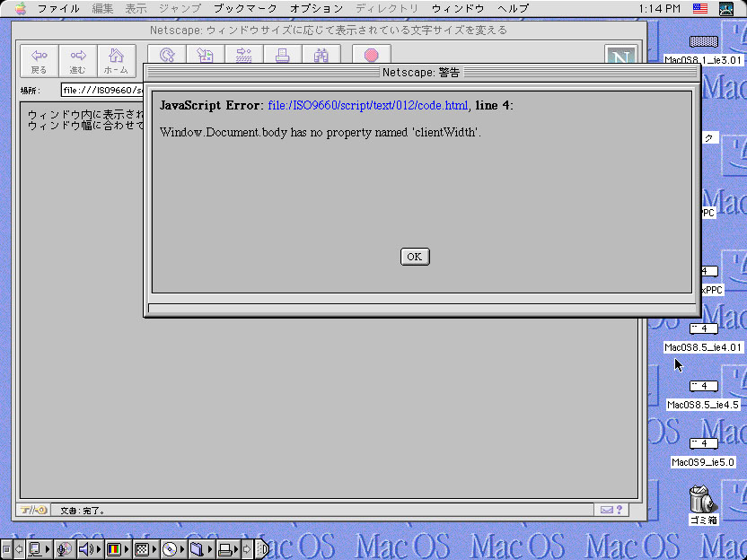Click the 'line 4' text in dialog
The width and height of the screenshot is (747, 560).
493,105
